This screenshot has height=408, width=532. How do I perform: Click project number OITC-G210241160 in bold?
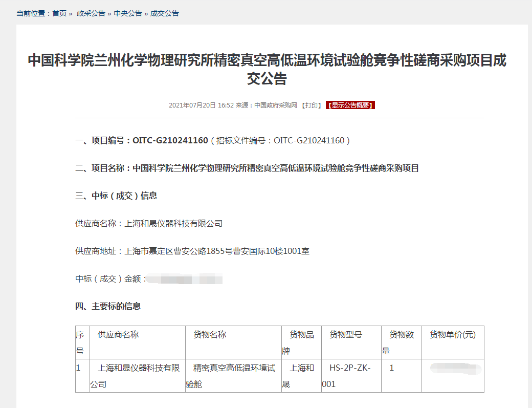click(170, 141)
